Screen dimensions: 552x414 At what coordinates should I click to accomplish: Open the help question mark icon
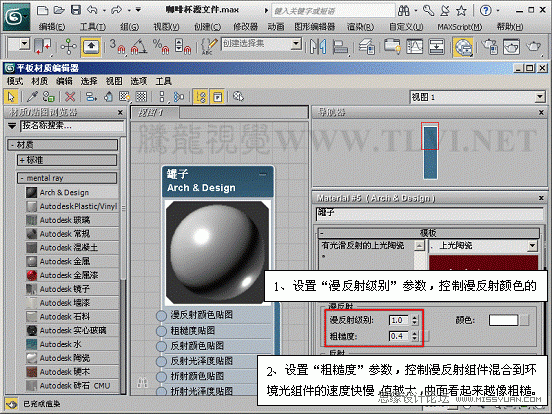click(485, 11)
